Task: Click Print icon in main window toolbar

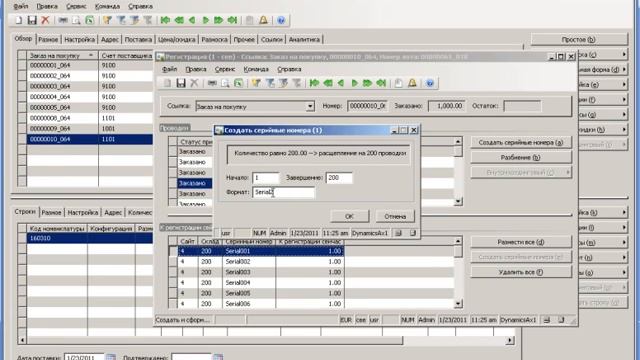Action: pos(63,20)
